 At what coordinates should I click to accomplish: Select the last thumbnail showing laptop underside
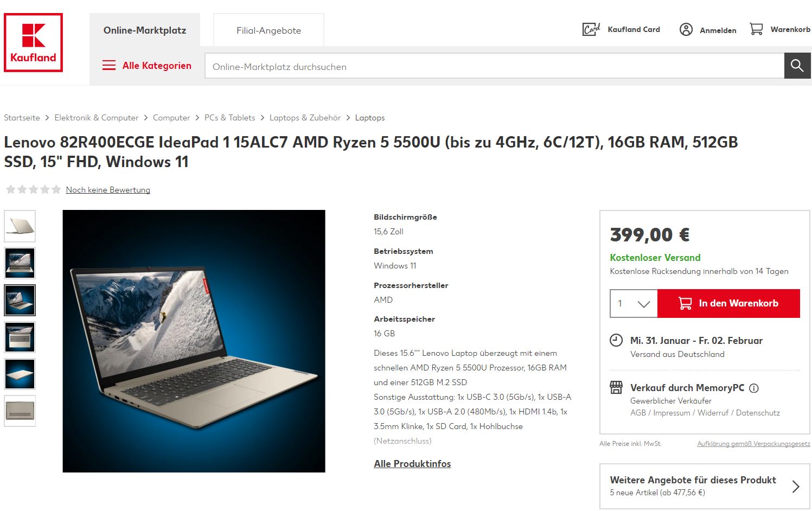[x=20, y=411]
